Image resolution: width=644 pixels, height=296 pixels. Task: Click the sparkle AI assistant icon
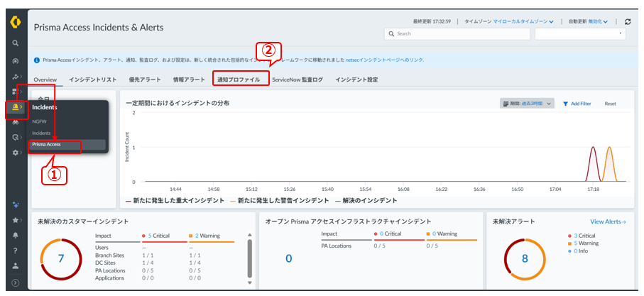[x=15, y=205]
